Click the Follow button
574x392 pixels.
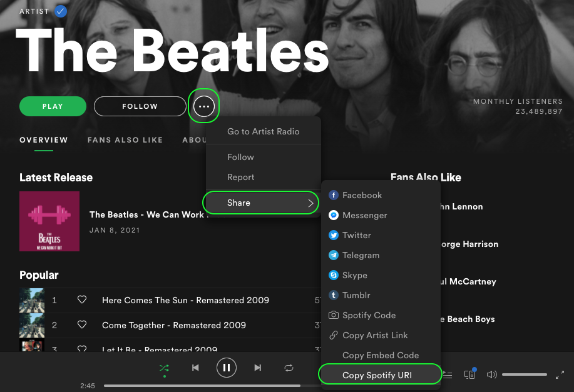(140, 106)
